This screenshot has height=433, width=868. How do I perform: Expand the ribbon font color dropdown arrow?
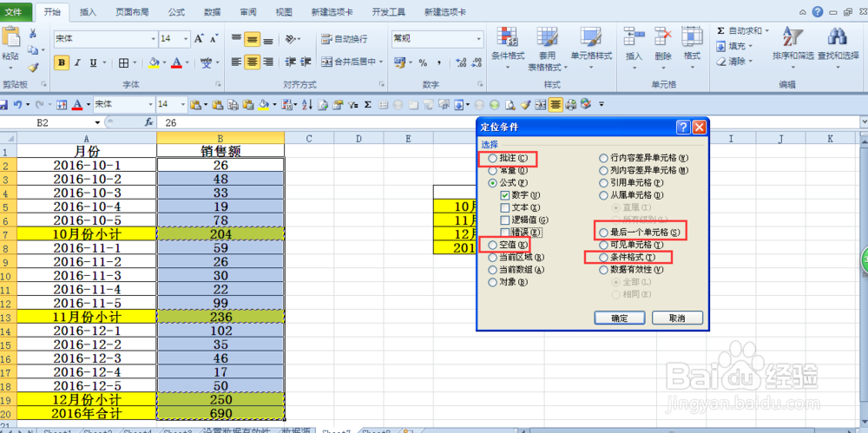tap(187, 62)
